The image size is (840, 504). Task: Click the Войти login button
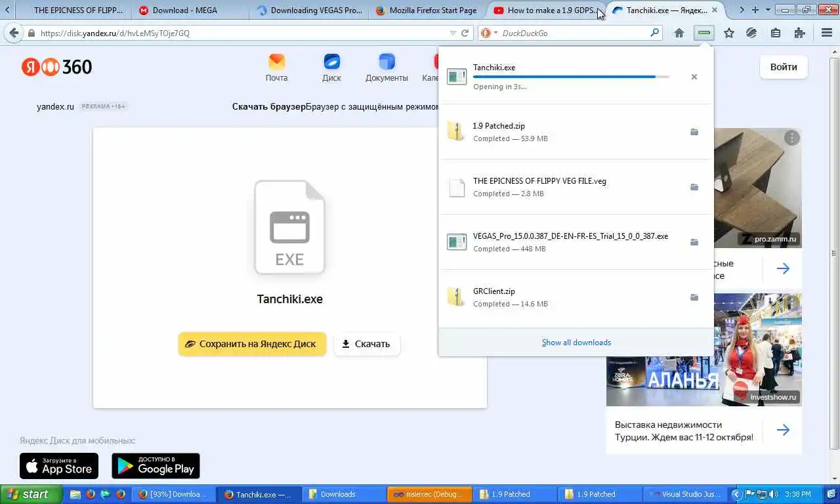(784, 67)
